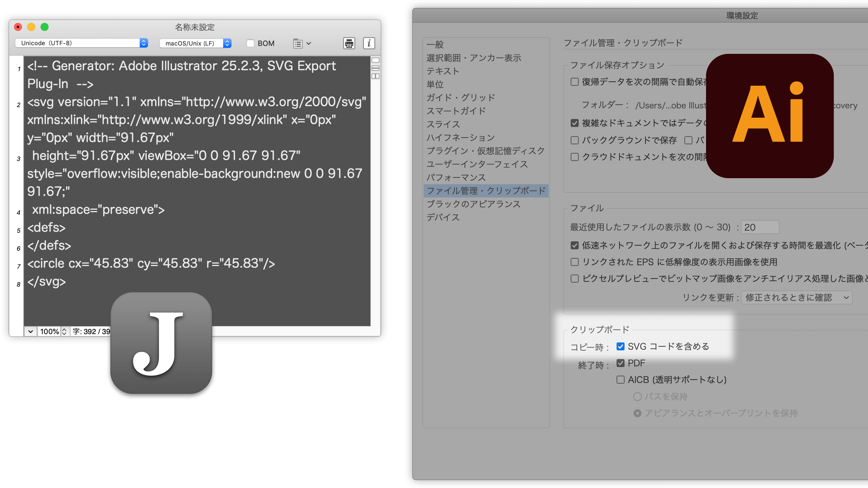Select ガイド・グリッド category
This screenshot has width=868, height=488.
[x=461, y=98]
